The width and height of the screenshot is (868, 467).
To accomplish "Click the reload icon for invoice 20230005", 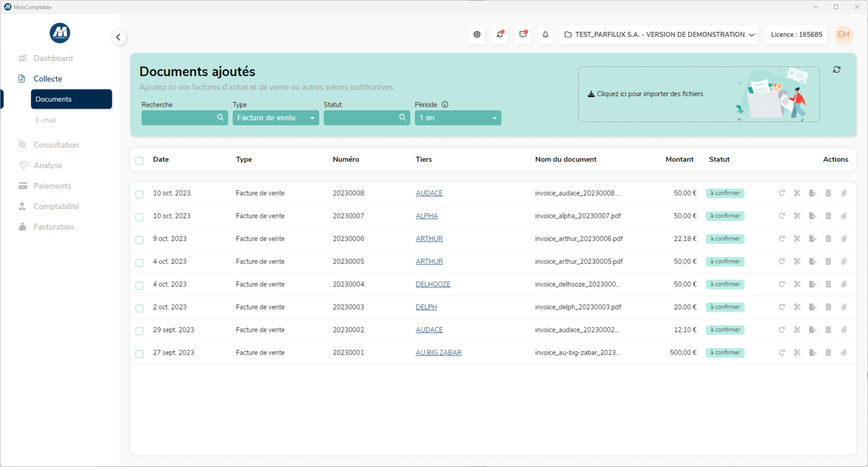I will tap(782, 262).
